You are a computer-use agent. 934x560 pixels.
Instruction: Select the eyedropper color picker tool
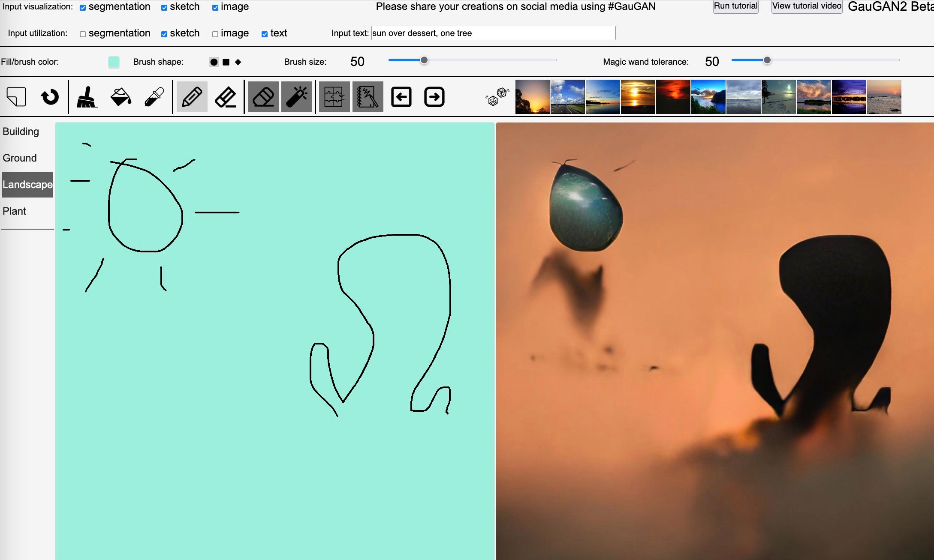[154, 97]
